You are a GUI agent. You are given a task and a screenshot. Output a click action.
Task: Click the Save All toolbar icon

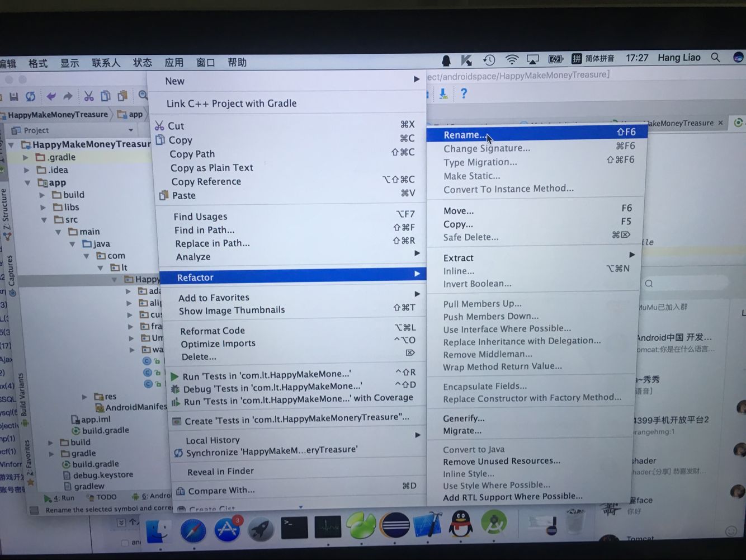click(x=15, y=97)
